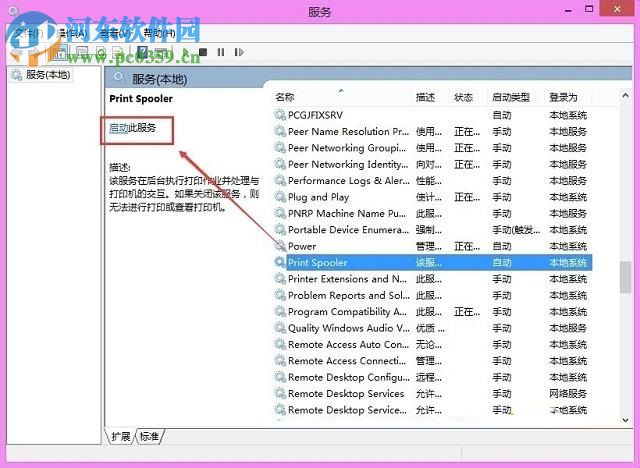Click 手动(触发... startup type cell
The height and width of the screenshot is (468, 640).
click(516, 230)
